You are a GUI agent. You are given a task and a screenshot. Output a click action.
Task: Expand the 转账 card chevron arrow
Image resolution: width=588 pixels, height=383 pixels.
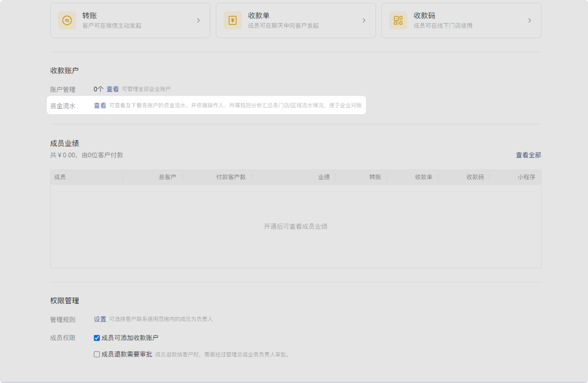point(198,20)
